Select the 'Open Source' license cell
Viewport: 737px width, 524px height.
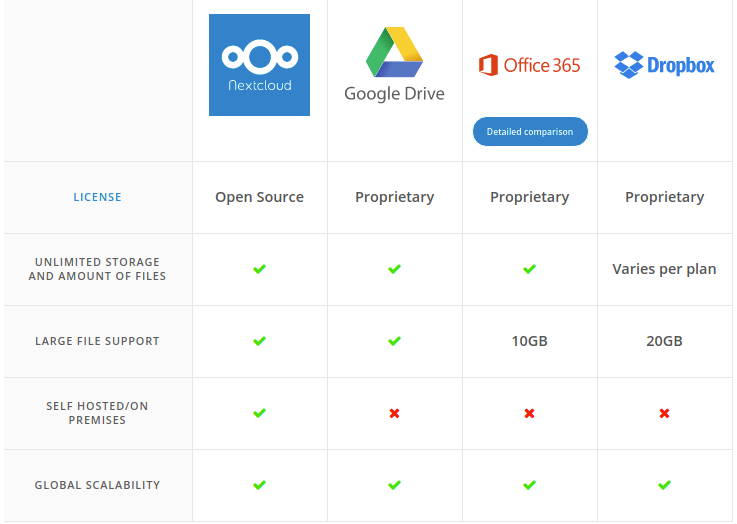coord(259,197)
